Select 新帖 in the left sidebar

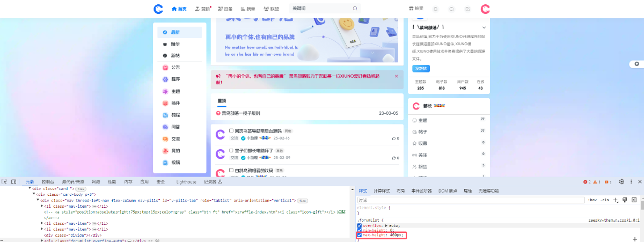(180, 56)
